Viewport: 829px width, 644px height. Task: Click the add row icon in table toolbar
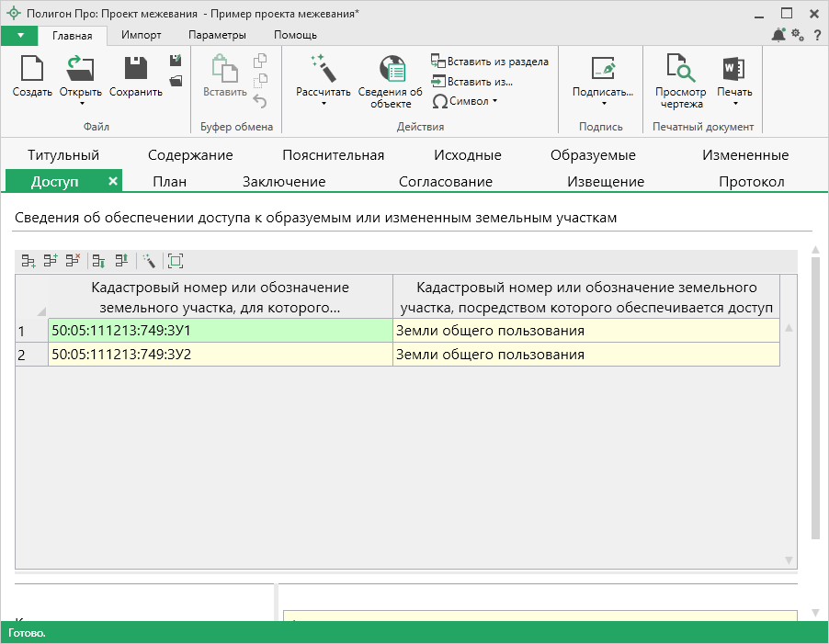click(x=28, y=261)
